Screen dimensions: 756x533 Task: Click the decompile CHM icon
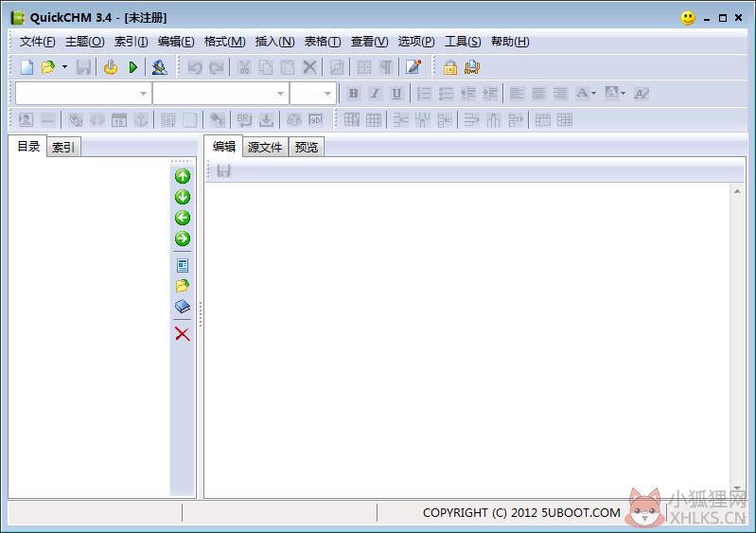(x=160, y=67)
